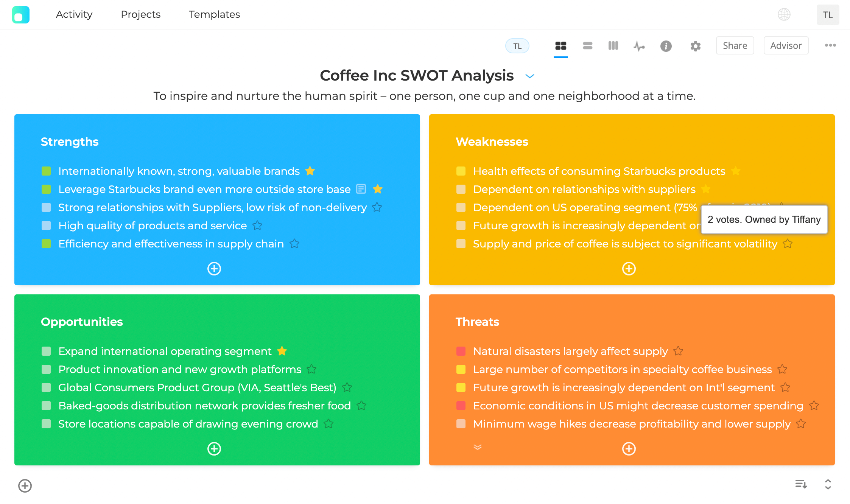Open the Threats section heading
Viewport: 850px width, 504px height.
478,322
